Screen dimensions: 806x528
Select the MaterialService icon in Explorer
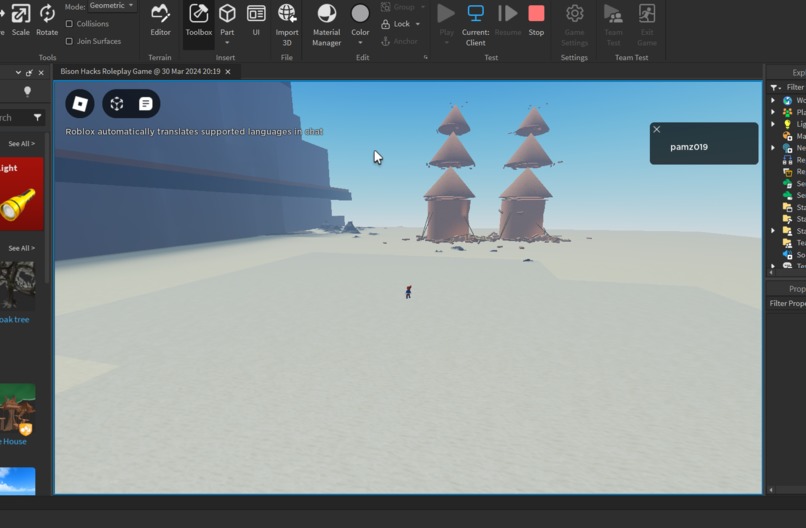click(787, 136)
